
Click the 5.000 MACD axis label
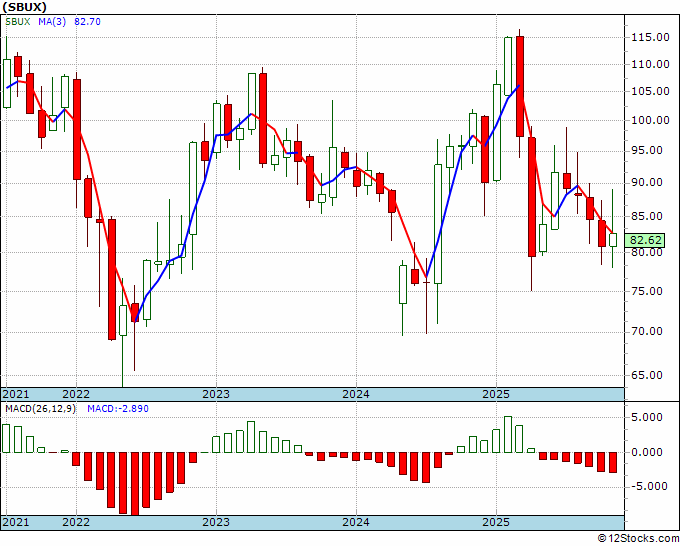tap(649, 418)
